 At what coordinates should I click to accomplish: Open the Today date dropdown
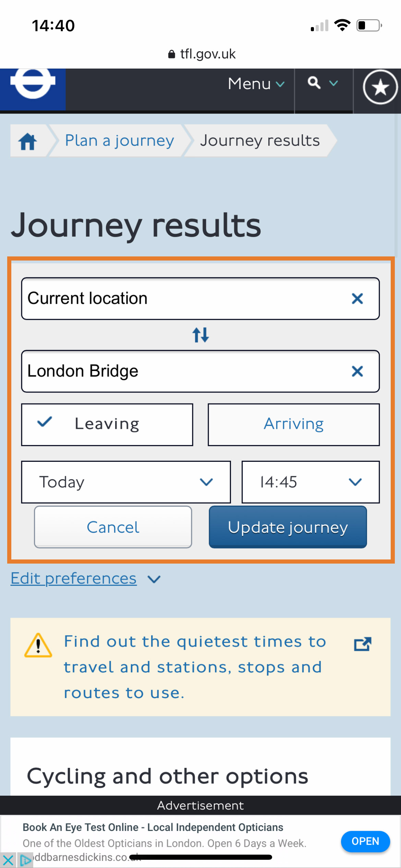point(126,482)
